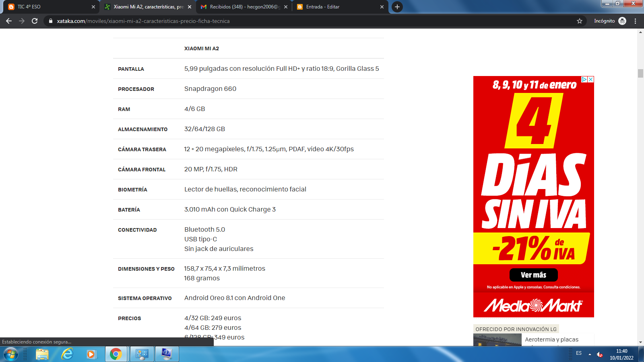
Task: Switch to the TIC 4º ESO tab
Action: coord(50,7)
